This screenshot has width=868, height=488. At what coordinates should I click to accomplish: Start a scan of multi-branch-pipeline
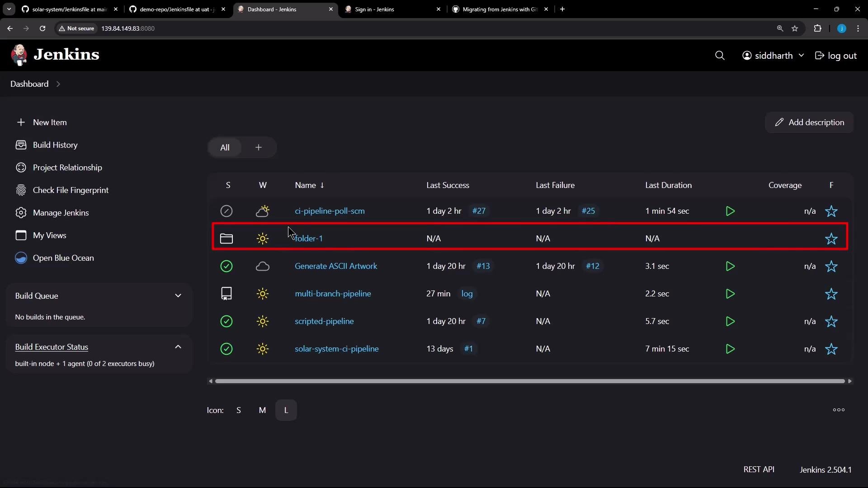click(x=730, y=294)
